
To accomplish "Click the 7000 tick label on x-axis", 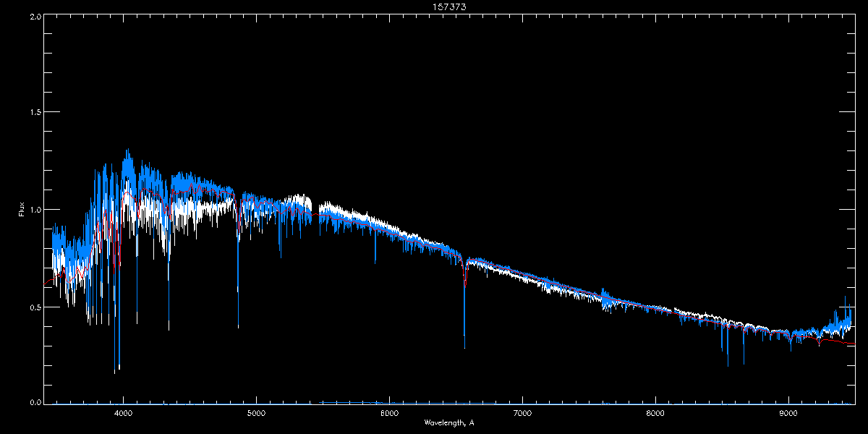I will pyautogui.click(x=522, y=413).
